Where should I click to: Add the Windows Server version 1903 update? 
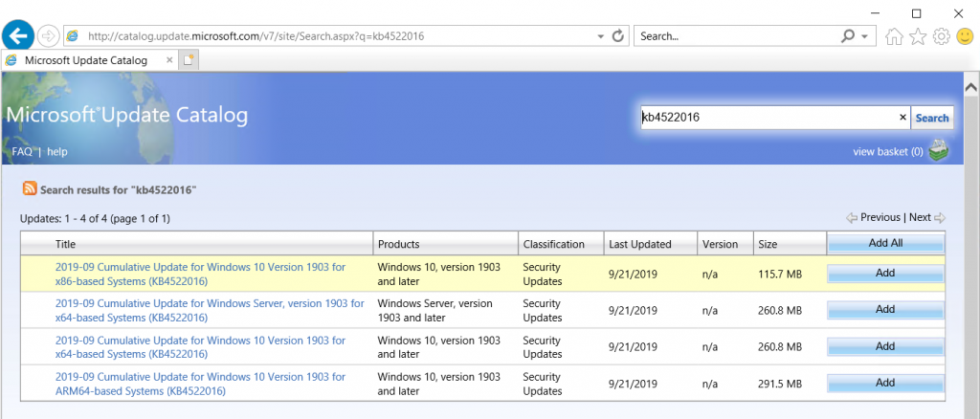click(885, 310)
